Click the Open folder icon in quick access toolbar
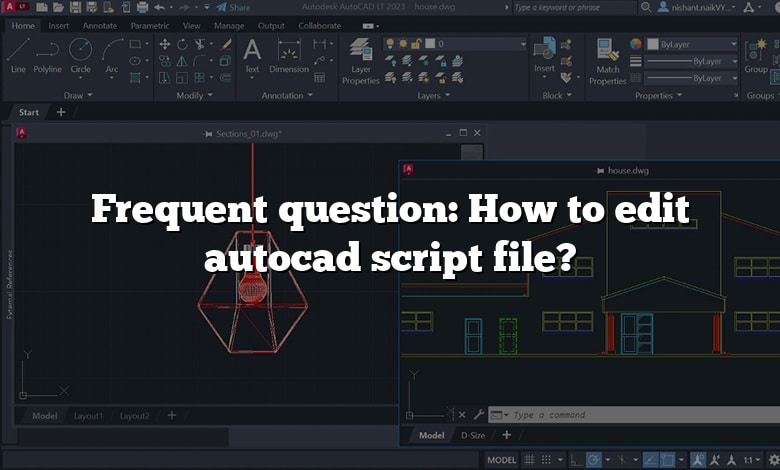This screenshot has height=470, width=780. [x=58, y=7]
